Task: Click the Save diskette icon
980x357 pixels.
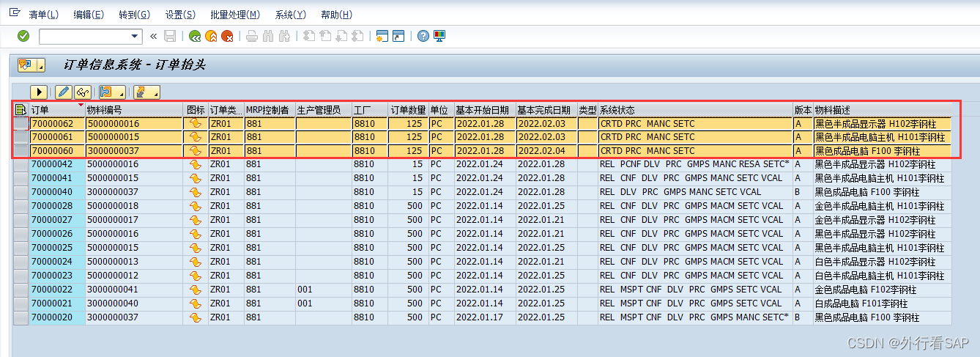Action: click(170, 36)
